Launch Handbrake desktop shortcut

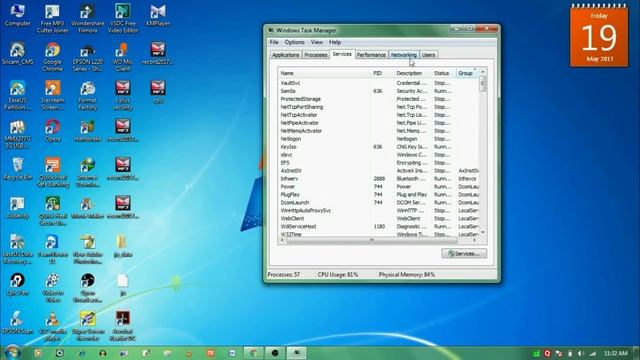[x=87, y=130]
